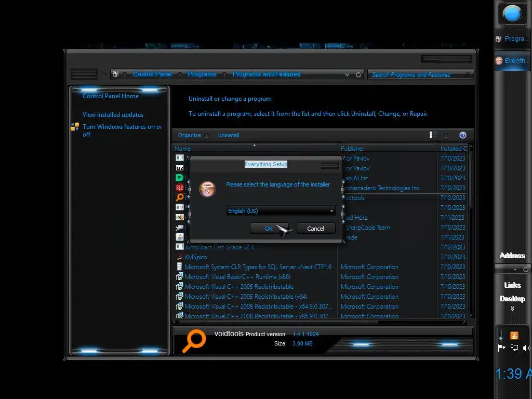Click the Java tray icon
The image size is (532, 399).
(x=514, y=336)
